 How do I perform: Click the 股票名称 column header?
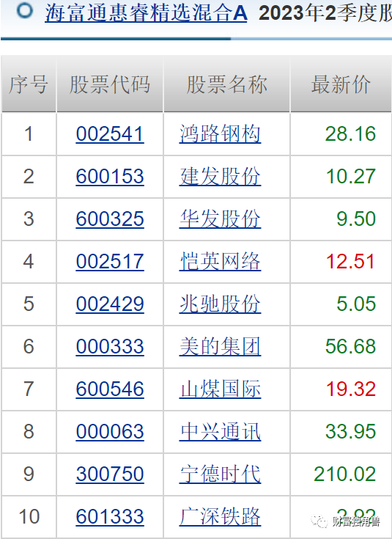[x=226, y=84]
